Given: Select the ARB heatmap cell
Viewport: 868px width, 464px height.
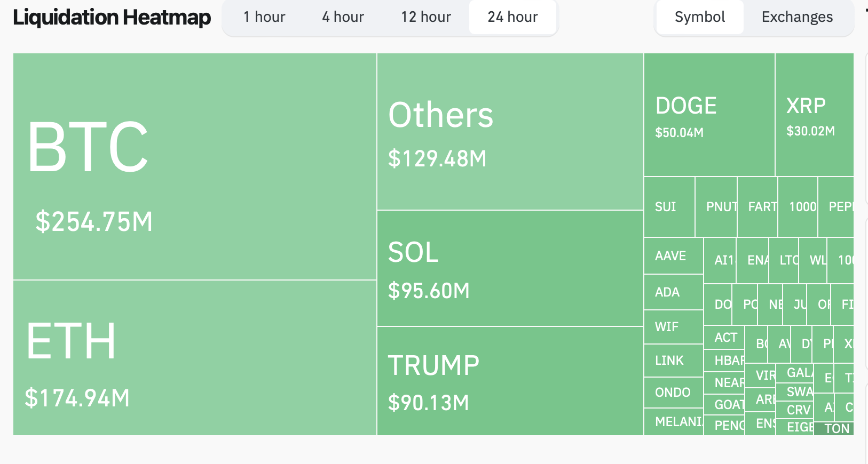Looking at the screenshot, I should [760, 399].
